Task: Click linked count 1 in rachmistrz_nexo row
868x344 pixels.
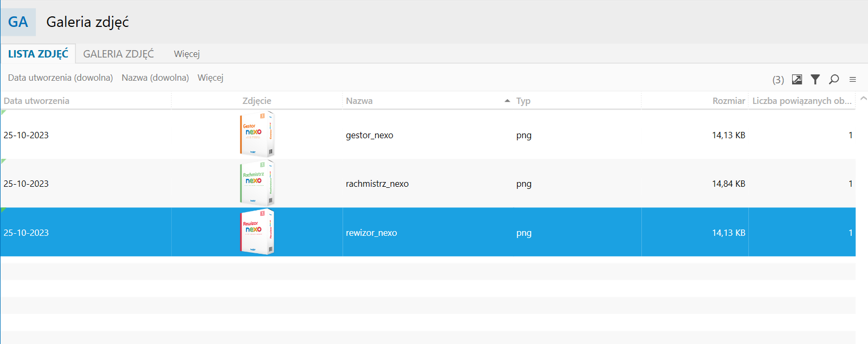Action: (851, 184)
